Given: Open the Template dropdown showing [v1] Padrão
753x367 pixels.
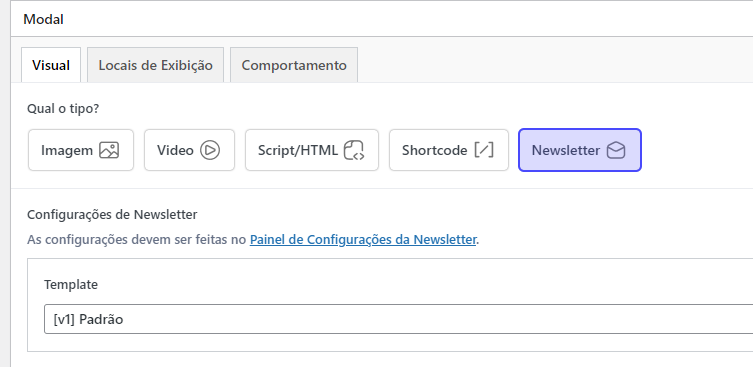Looking at the screenshot, I should tap(399, 319).
